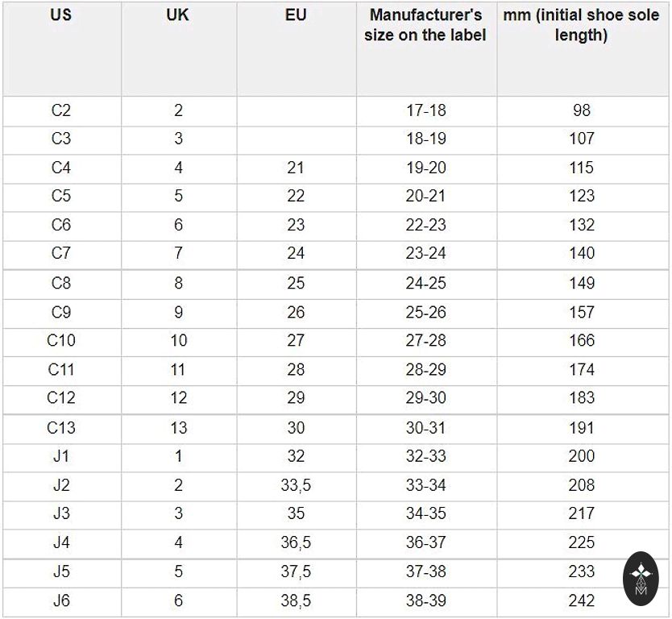Viewport: 672px width, 619px height.
Task: Select the C13 US size cell
Action: coord(61,428)
